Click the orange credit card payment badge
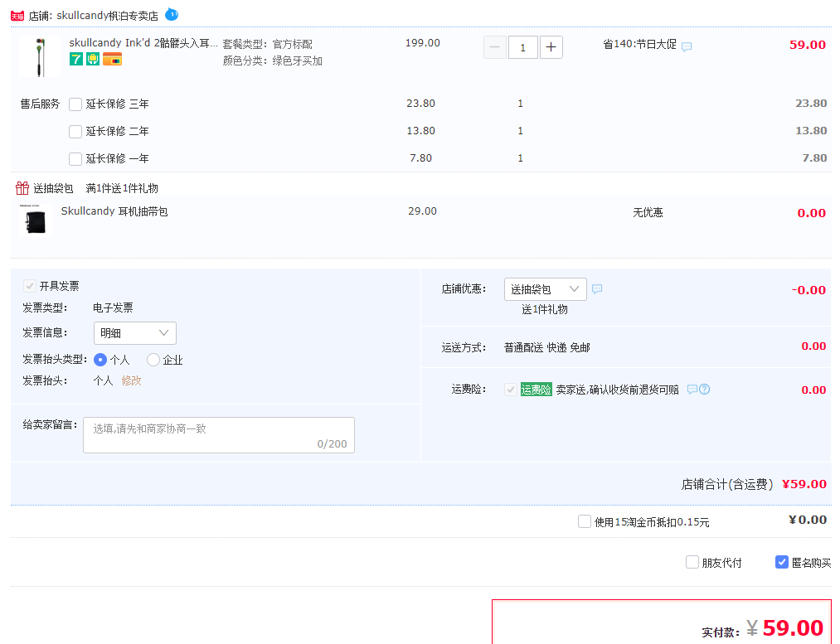 point(113,59)
